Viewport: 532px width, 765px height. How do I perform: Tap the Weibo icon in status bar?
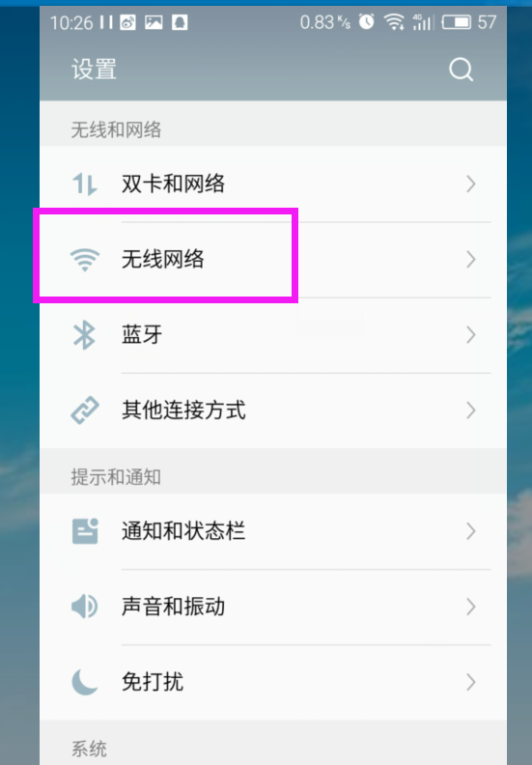pos(127,22)
